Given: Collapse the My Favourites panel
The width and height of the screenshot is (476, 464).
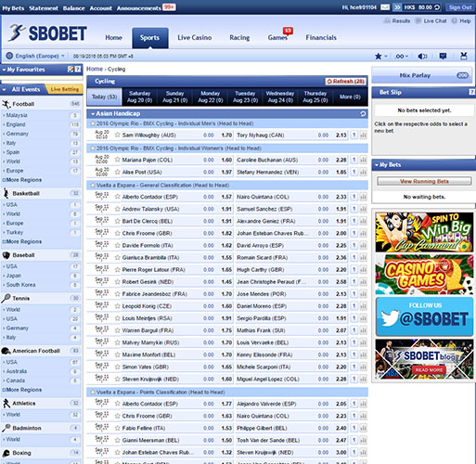Looking at the screenshot, I should point(4,70).
